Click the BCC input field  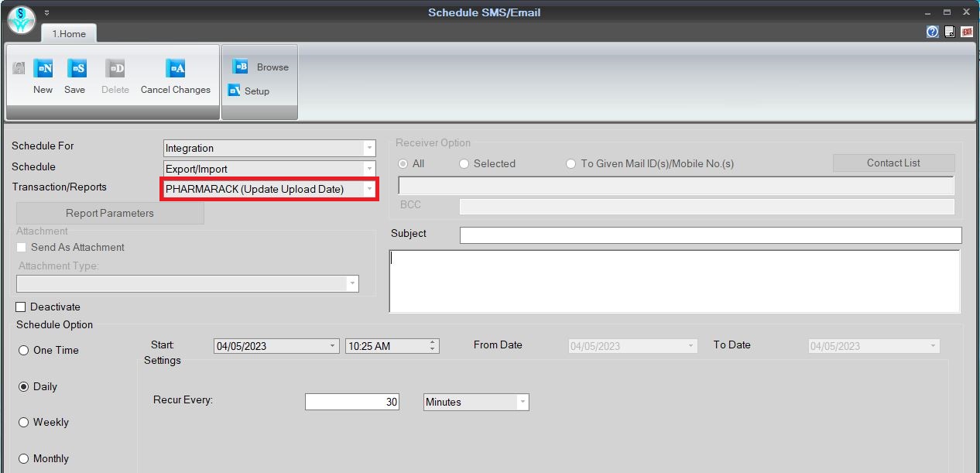point(707,207)
